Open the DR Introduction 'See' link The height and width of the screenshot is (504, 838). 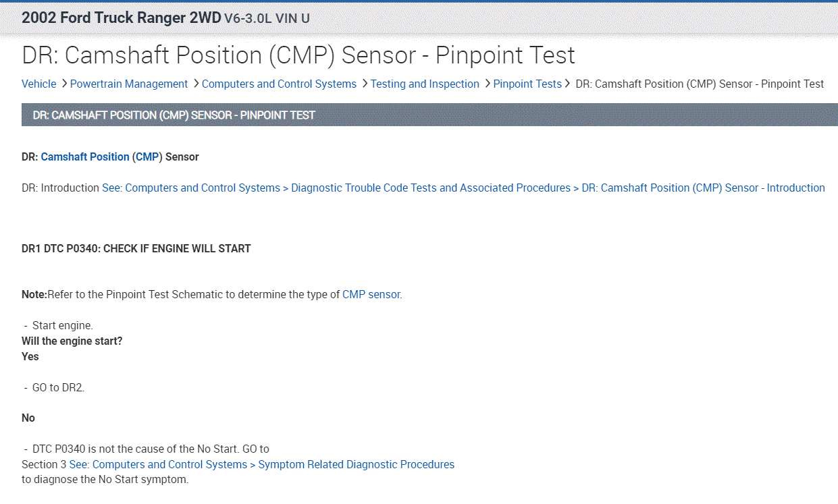coord(463,188)
